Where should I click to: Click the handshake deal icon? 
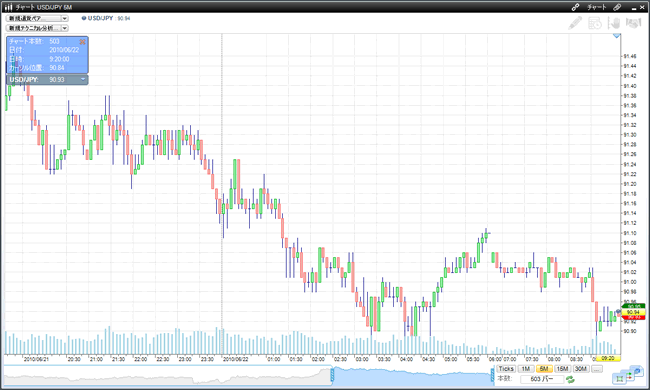coord(633,23)
